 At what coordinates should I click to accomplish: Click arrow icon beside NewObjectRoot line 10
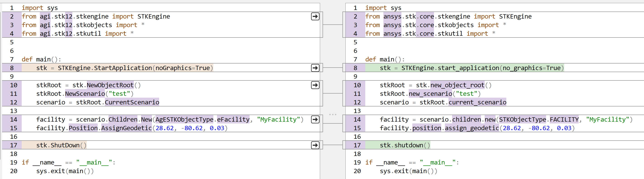315,85
